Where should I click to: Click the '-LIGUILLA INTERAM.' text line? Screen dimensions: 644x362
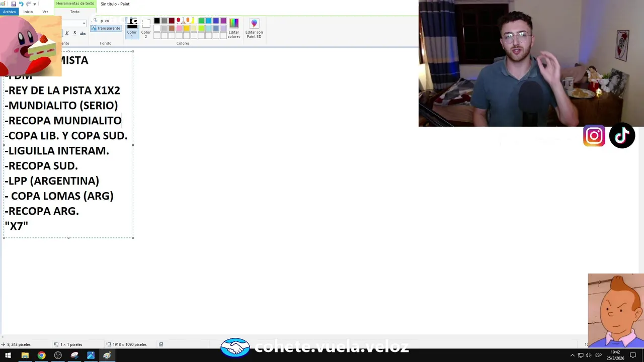click(x=57, y=151)
